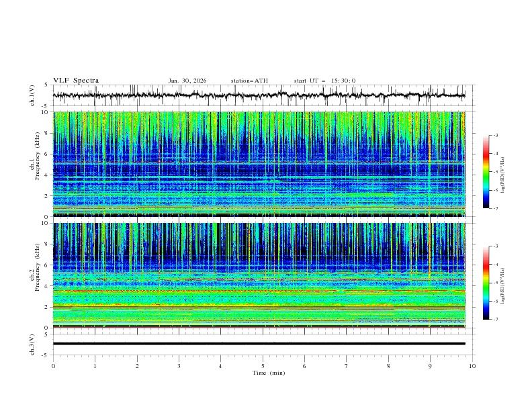Click the time axis tick label '5'
This screenshot has width=532, height=411.
point(263,366)
